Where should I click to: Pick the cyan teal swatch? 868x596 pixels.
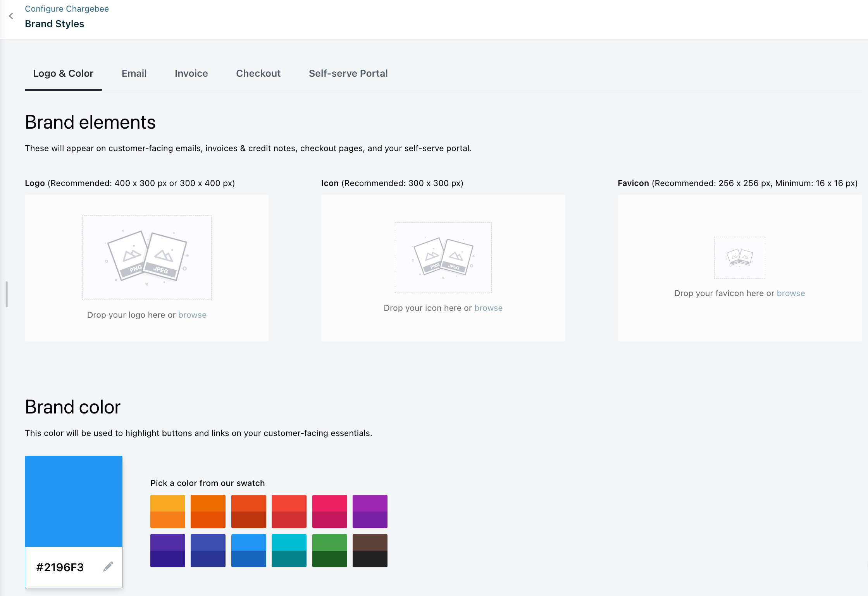289,551
